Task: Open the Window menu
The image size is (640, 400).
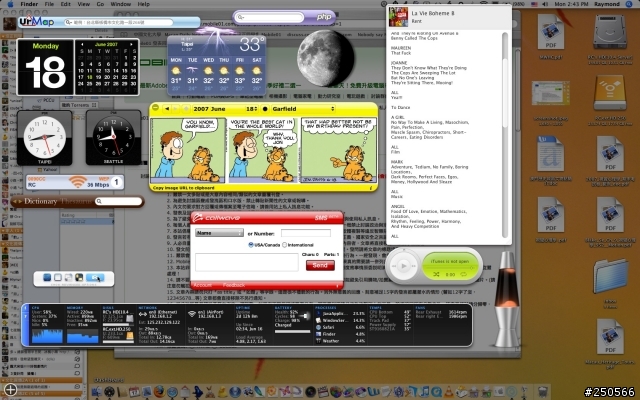Action: (121, 4)
